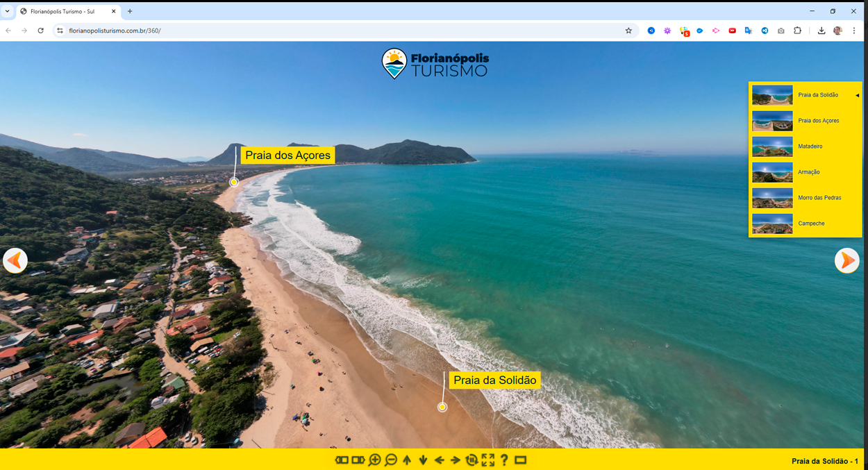The image size is (868, 470).
Task: Click the large orange right arrow button
Action: [x=846, y=260]
